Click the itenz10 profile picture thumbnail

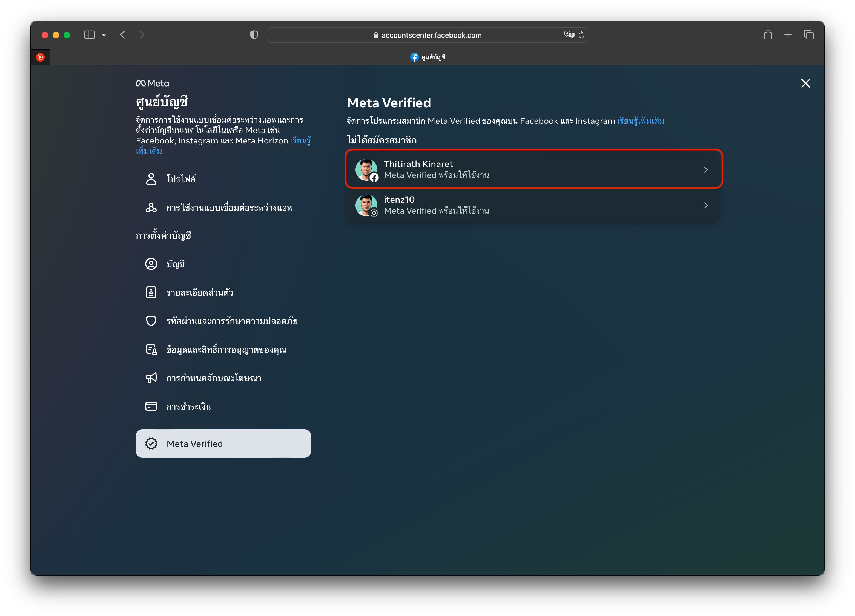point(366,205)
